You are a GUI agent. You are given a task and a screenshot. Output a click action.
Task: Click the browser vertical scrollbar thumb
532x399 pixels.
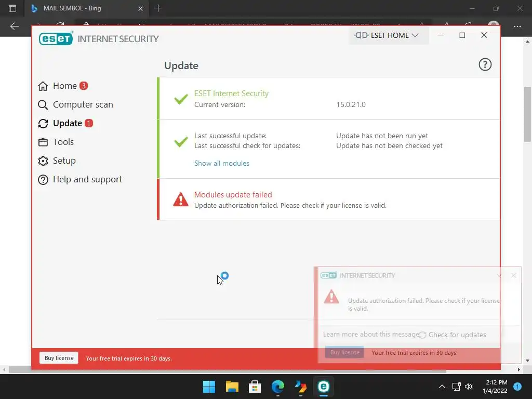point(527,114)
